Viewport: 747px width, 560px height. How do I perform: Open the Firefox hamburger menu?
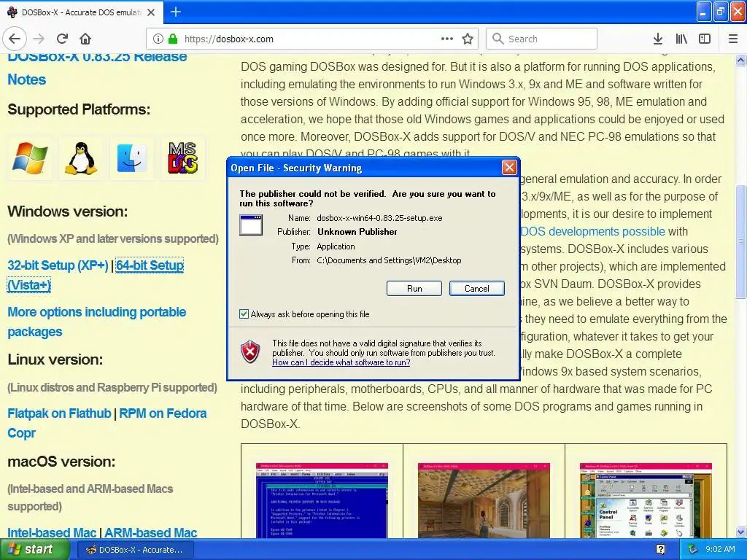(732, 39)
